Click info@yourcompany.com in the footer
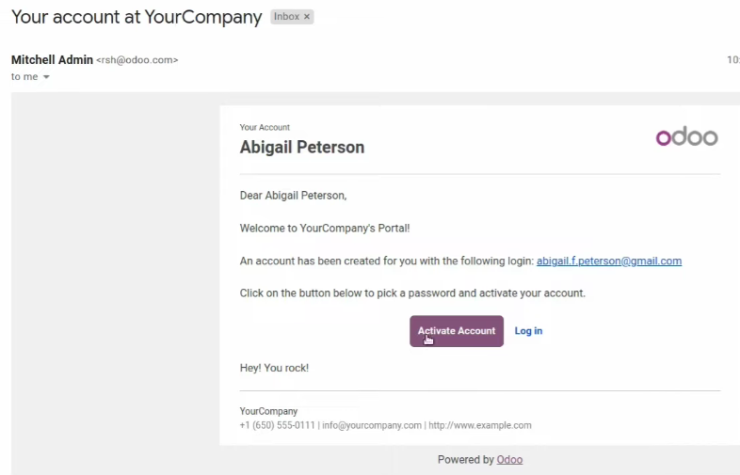740x475 pixels. tap(372, 425)
